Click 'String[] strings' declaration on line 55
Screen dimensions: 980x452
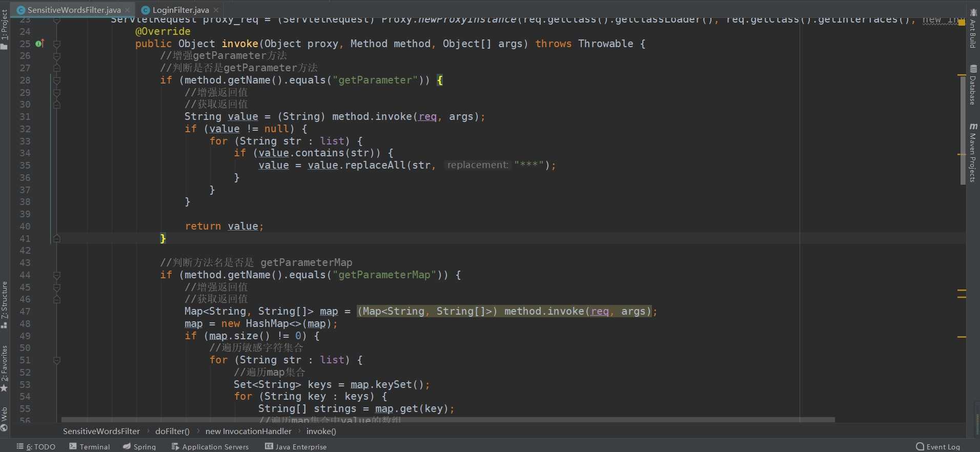click(308, 409)
